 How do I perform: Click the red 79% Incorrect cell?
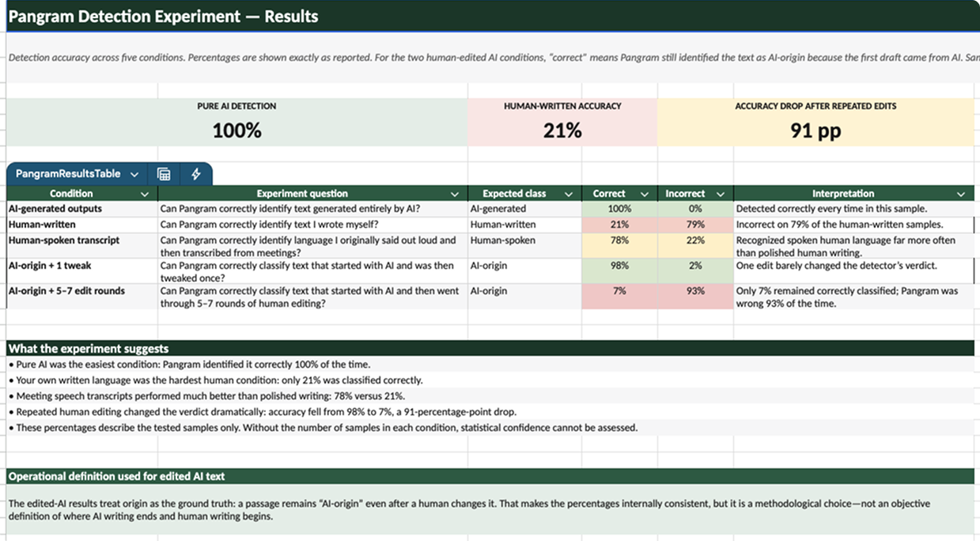695,225
